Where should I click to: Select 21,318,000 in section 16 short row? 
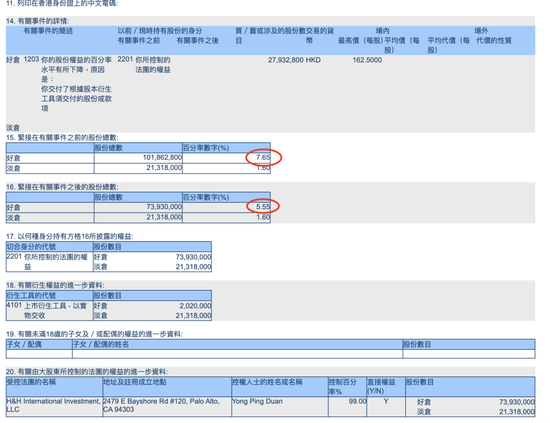pyautogui.click(x=164, y=217)
